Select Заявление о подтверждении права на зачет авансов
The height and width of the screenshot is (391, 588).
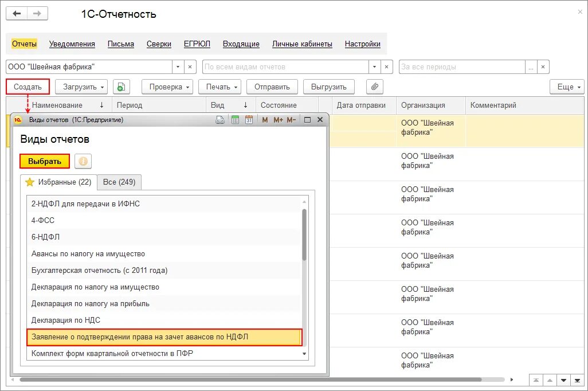(164, 337)
